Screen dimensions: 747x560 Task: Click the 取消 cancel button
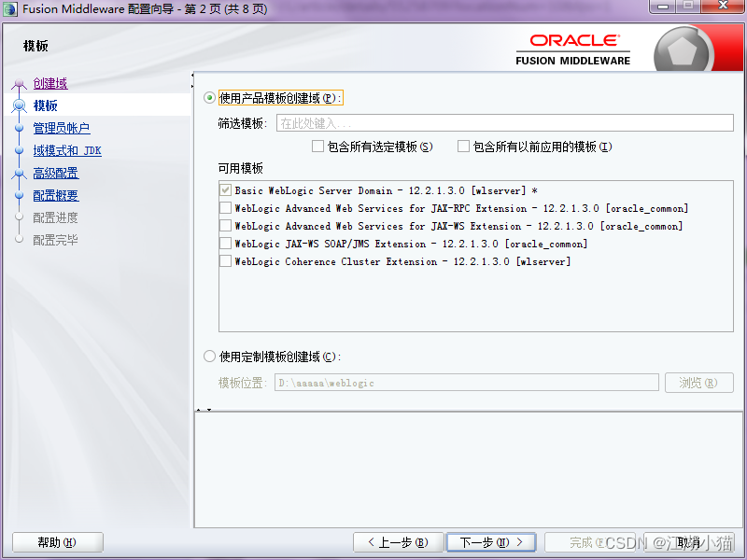coord(689,542)
